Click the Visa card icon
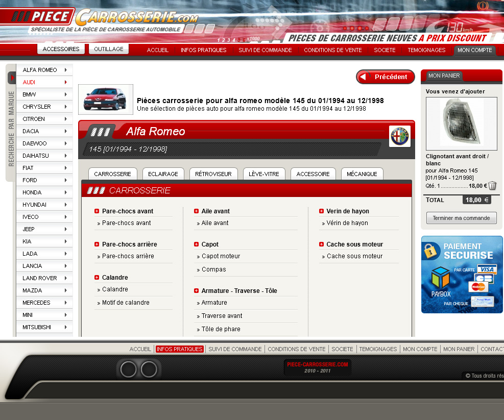The height and width of the screenshot is (420, 504). click(x=488, y=269)
